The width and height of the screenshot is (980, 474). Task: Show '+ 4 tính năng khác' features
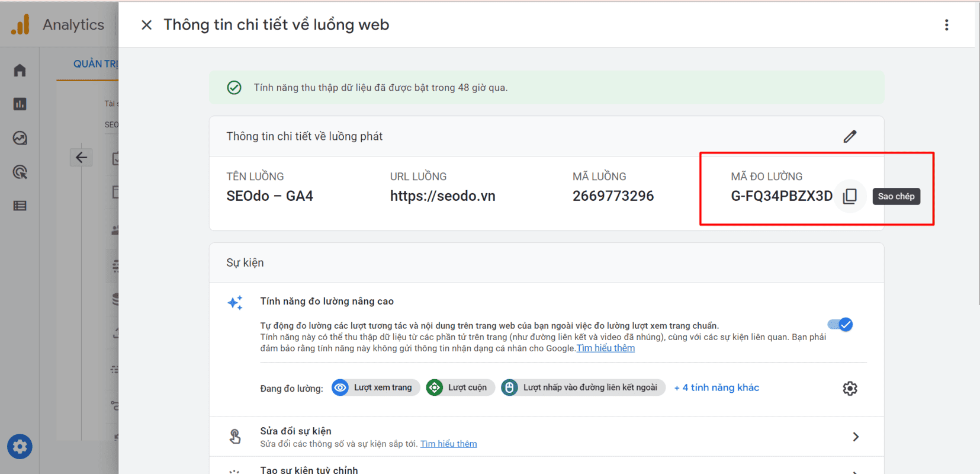pos(716,387)
